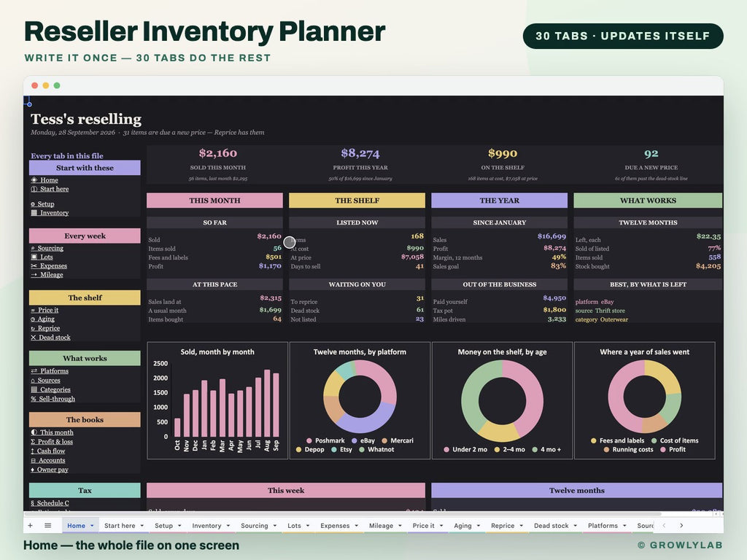Viewport: 747px width, 560px height.
Task: Select the $2,160 sold this month value
Action: coord(217,153)
